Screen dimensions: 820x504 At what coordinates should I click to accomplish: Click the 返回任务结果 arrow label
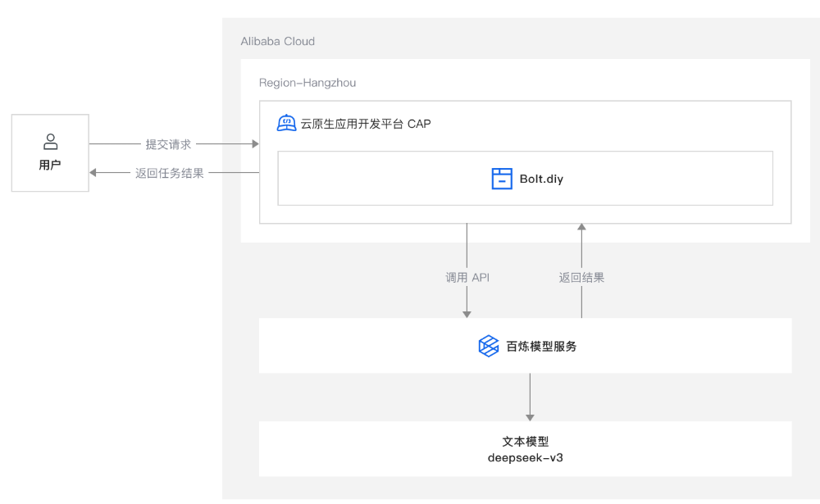170,173
